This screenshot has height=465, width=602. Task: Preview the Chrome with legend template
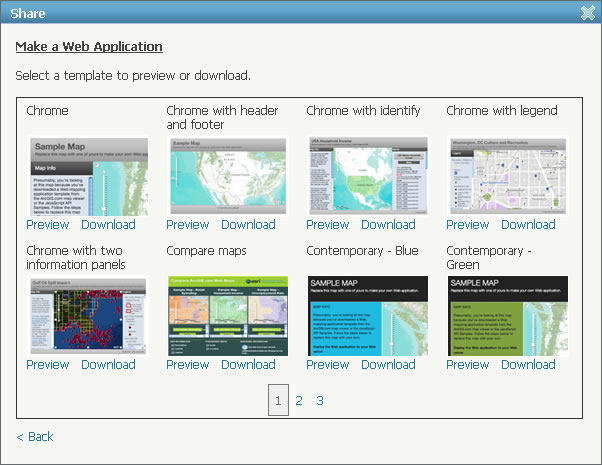click(468, 225)
